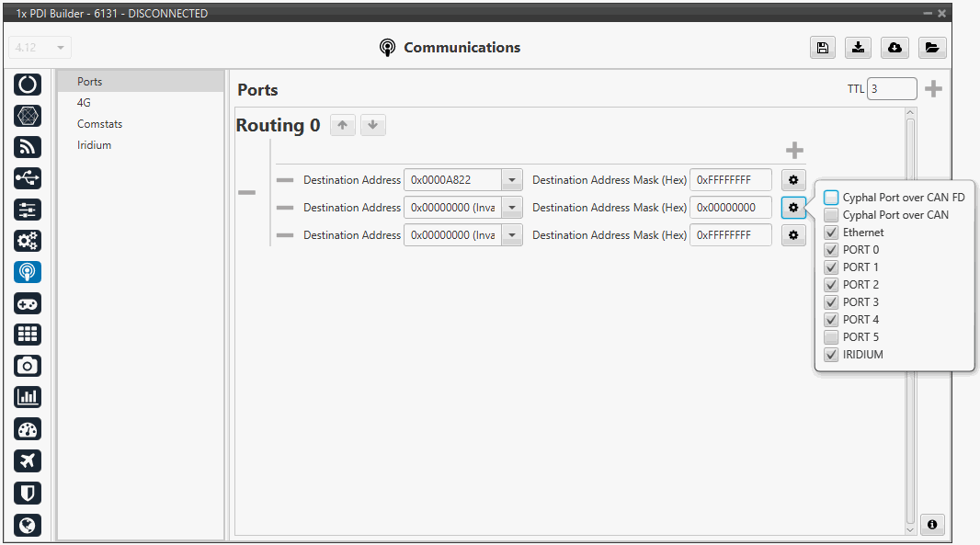This screenshot has height=545, width=980.
Task: Check the PORT 5 checkbox
Action: (831, 337)
